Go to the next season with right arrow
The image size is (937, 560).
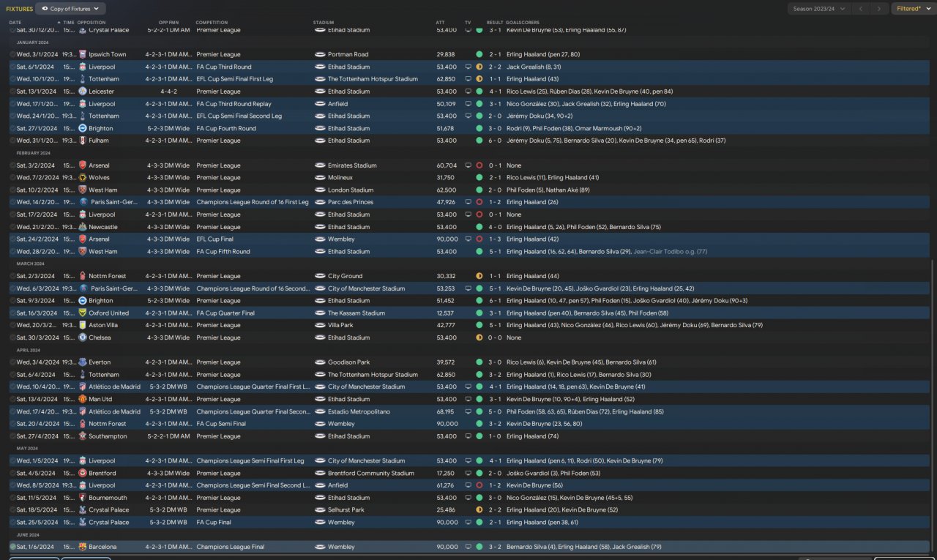[881, 9]
